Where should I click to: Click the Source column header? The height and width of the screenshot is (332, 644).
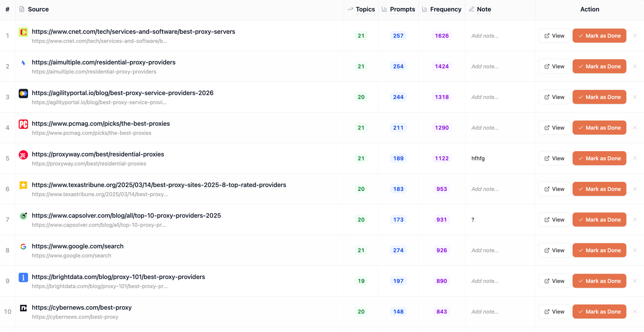[x=38, y=9]
